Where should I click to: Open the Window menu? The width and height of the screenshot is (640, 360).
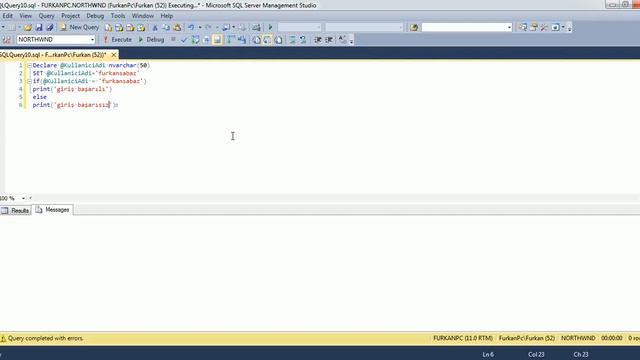143,16
